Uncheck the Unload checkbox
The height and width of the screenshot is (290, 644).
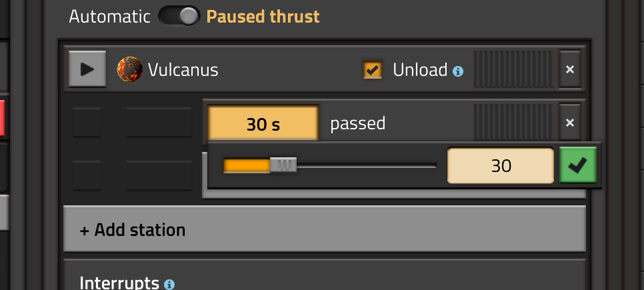(x=373, y=70)
